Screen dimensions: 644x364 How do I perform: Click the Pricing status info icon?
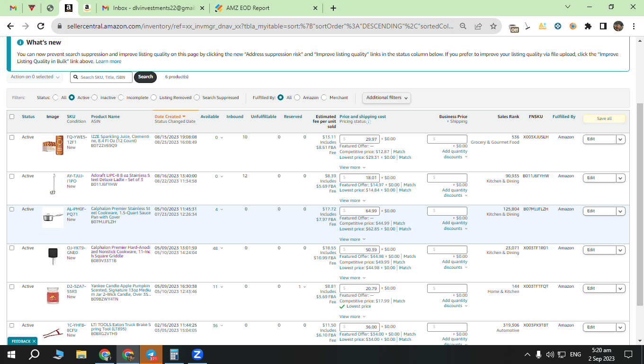pos(368,122)
